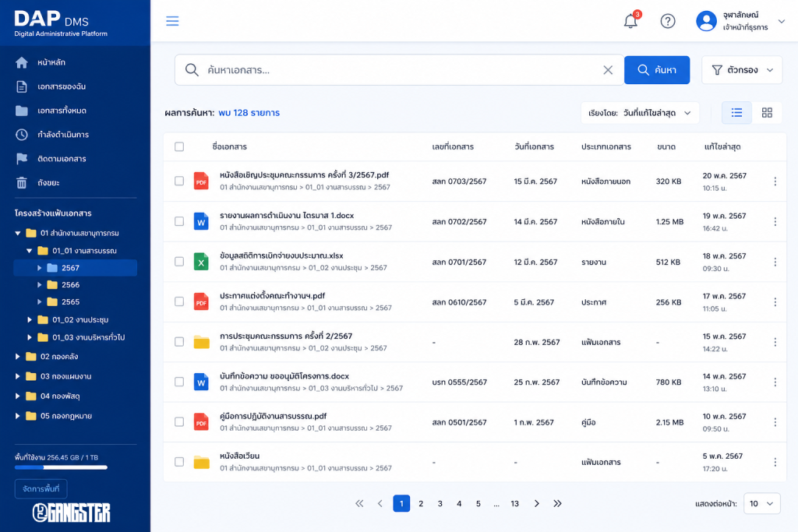
Task: Click the storage usage progress bar
Action: click(x=61, y=467)
